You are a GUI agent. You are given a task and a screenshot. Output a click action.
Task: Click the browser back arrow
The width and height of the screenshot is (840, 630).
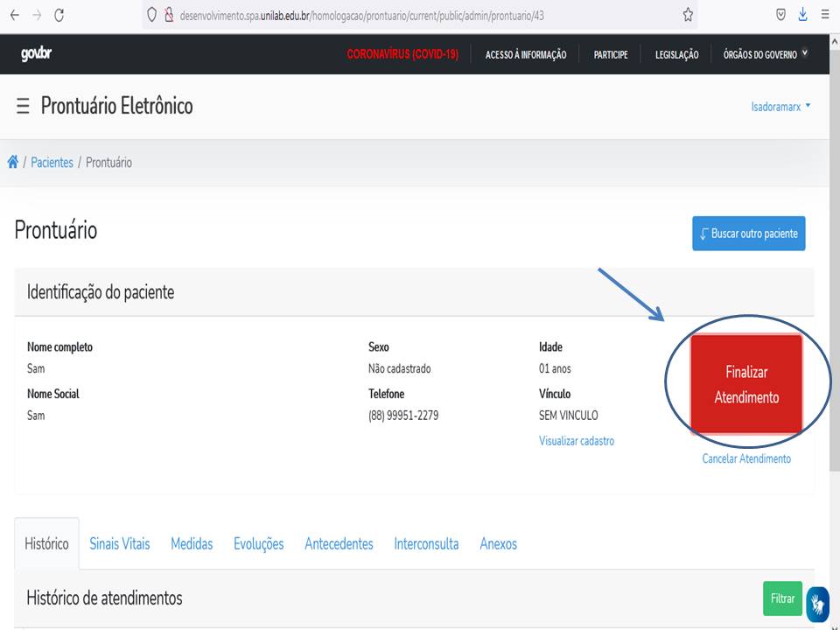pos(14,15)
